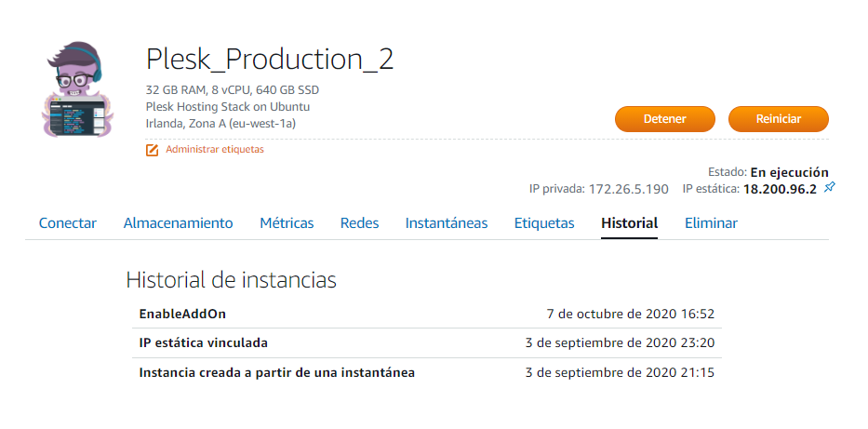Open the Administrar etiquetas link
The height and width of the screenshot is (429, 868).
tap(214, 149)
